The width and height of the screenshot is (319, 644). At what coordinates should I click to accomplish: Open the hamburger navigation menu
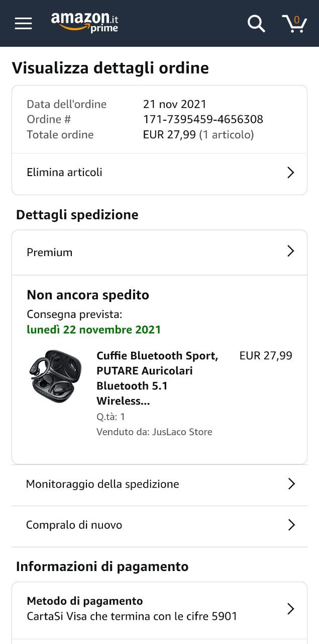pos(23,23)
